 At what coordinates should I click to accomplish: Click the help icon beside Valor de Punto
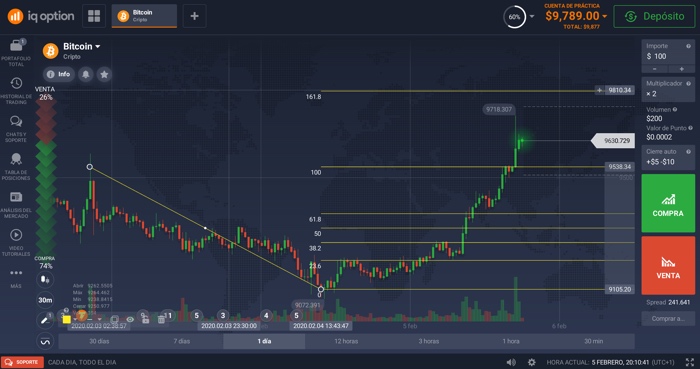690,128
